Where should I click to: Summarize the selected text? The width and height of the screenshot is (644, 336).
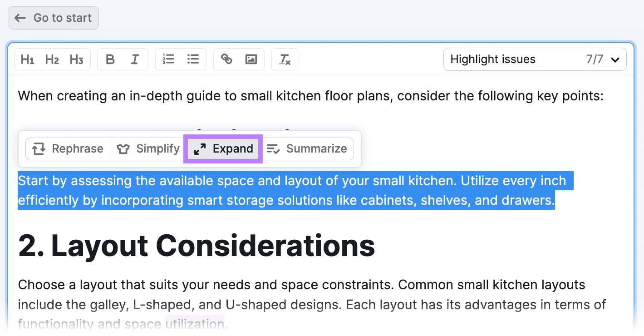[x=307, y=149]
